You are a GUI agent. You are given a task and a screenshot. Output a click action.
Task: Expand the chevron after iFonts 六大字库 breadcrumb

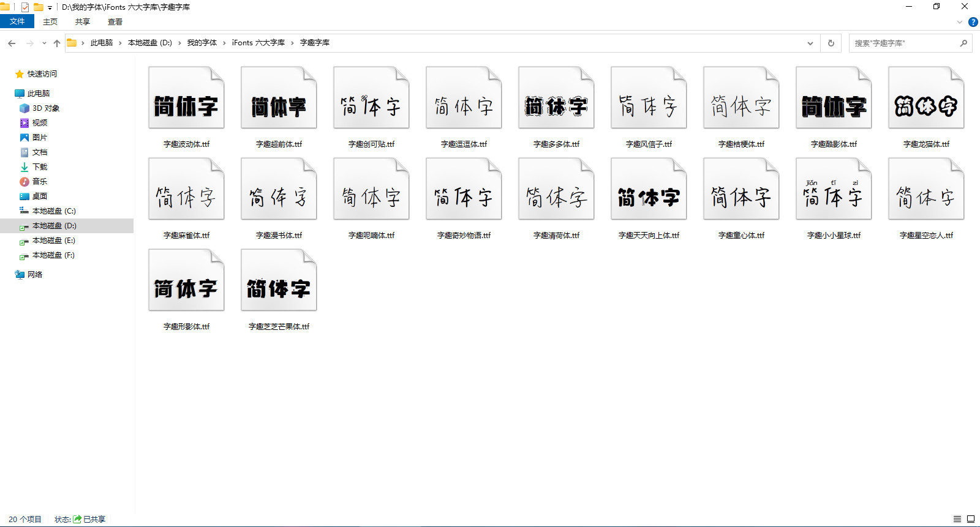pyautogui.click(x=292, y=43)
